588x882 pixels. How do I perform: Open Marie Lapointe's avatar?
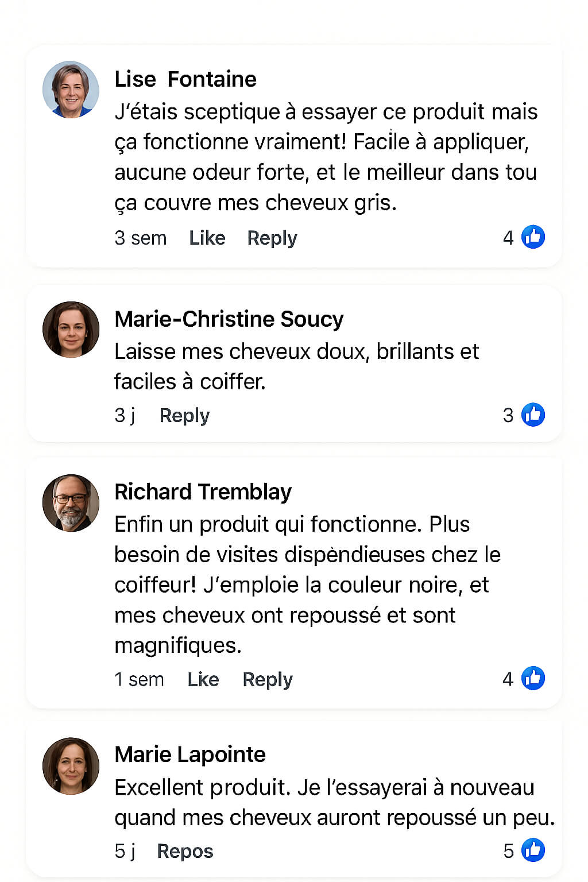coord(71,765)
